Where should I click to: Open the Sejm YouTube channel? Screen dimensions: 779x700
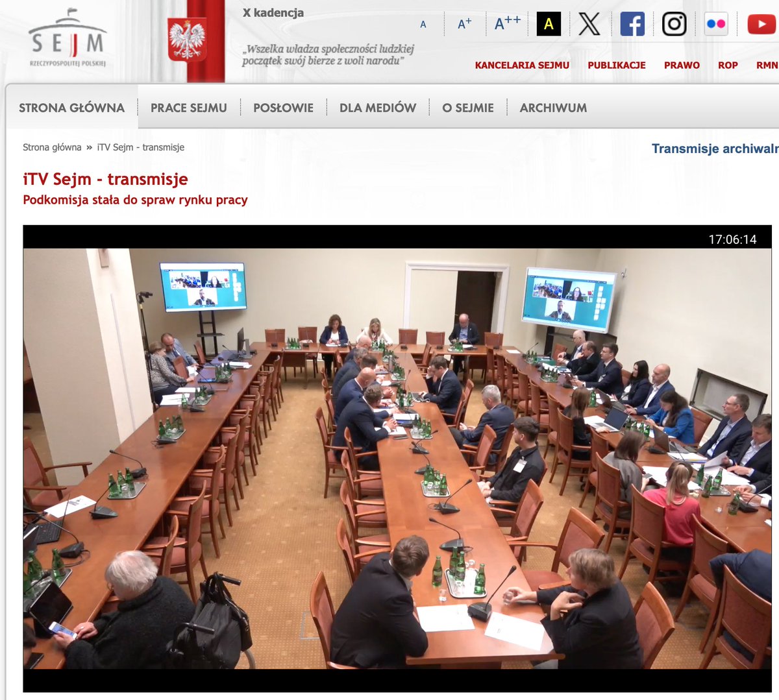point(761,24)
